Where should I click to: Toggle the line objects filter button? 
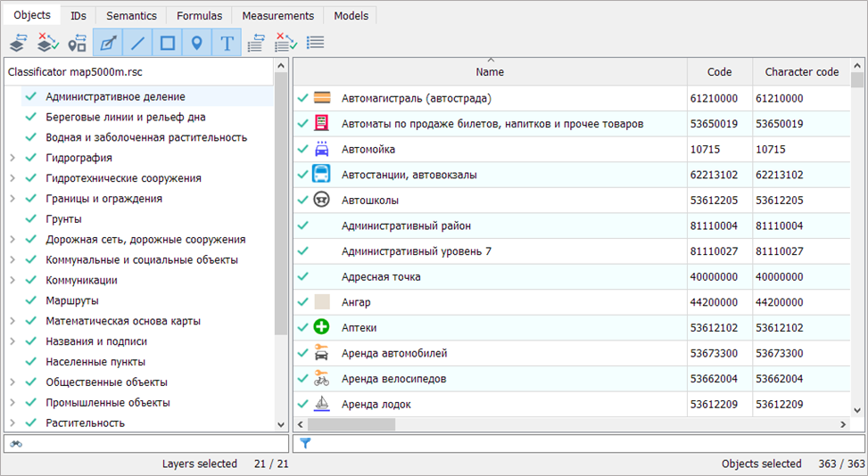click(x=137, y=43)
